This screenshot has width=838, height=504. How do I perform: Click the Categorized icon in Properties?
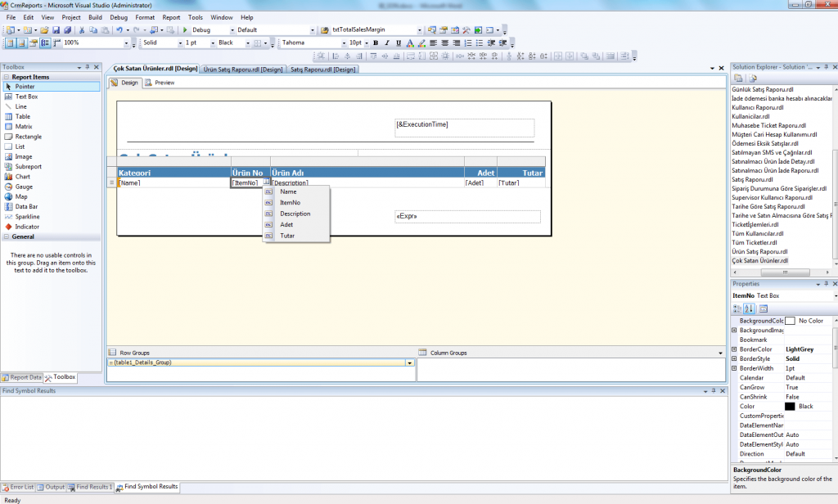pyautogui.click(x=737, y=309)
